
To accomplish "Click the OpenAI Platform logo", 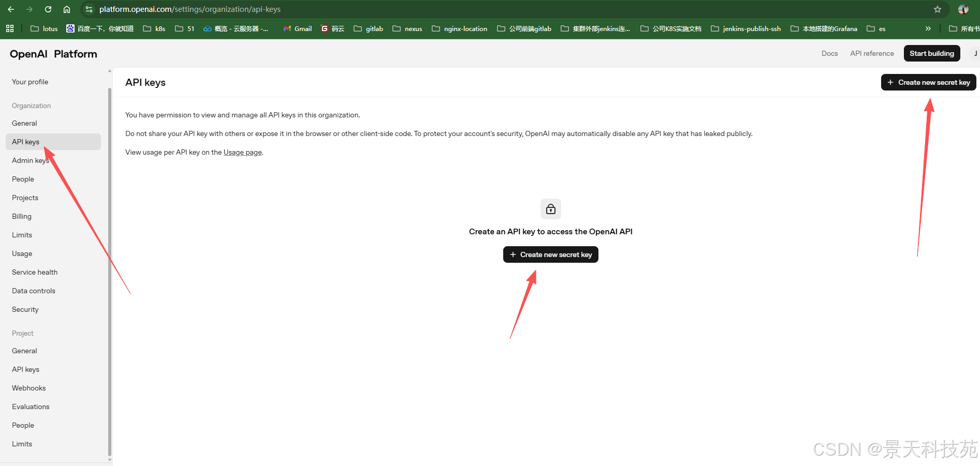I will (x=53, y=54).
